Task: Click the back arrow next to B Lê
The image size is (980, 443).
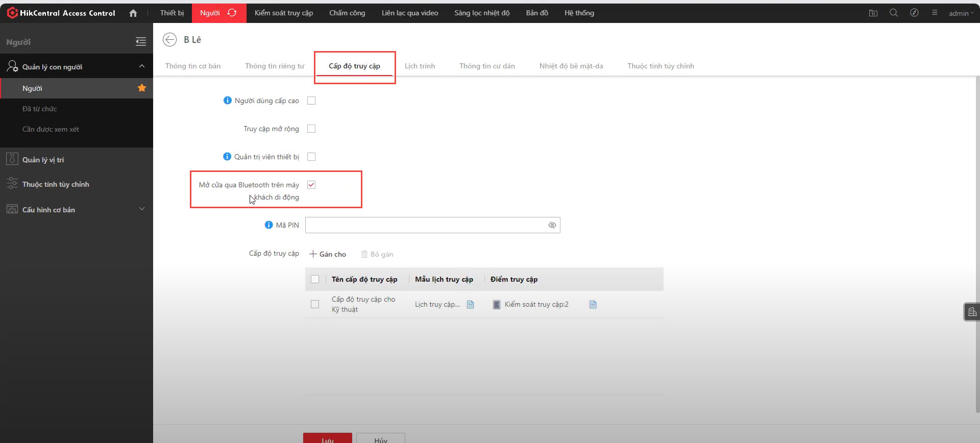Action: click(169, 39)
